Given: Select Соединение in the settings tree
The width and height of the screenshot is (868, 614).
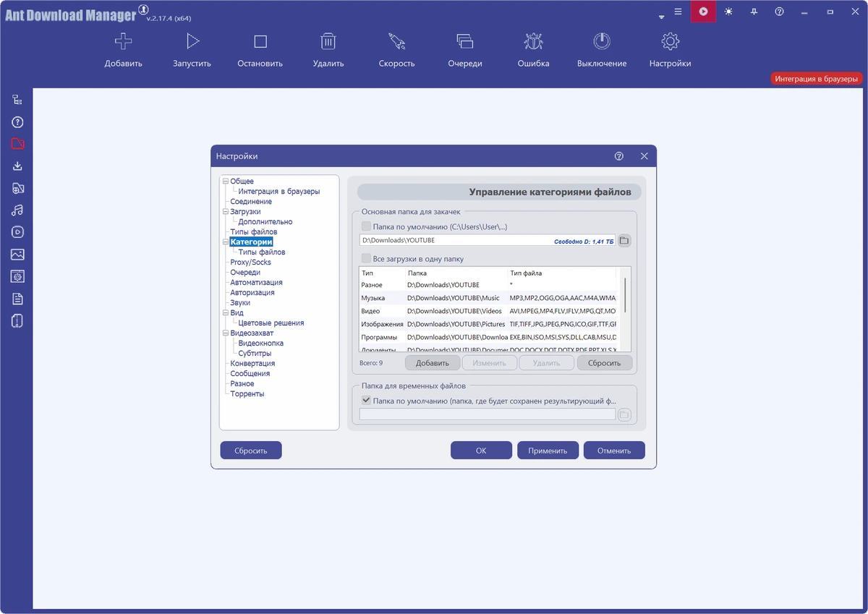Looking at the screenshot, I should point(251,202).
